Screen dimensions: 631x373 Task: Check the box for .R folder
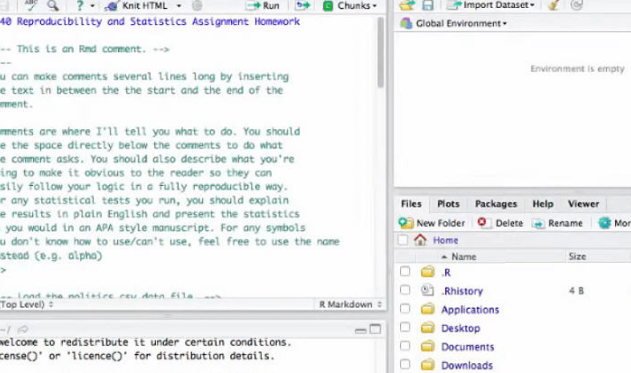tap(405, 271)
